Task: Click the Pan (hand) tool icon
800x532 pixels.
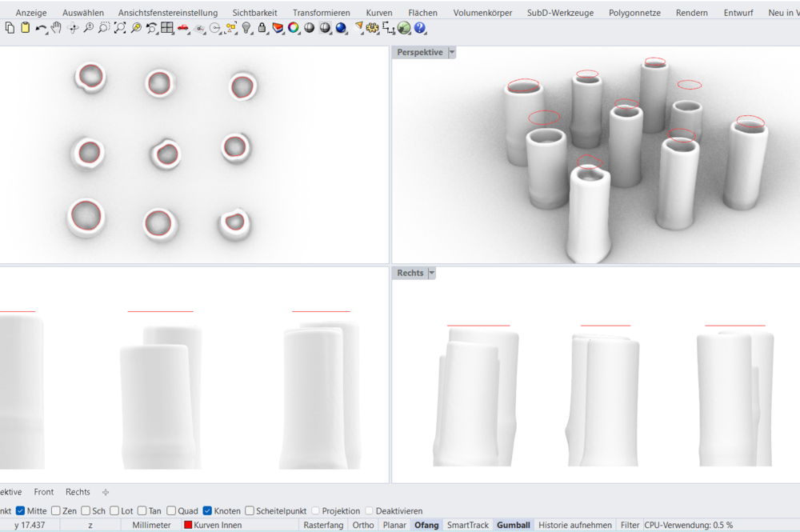Action: (57, 28)
